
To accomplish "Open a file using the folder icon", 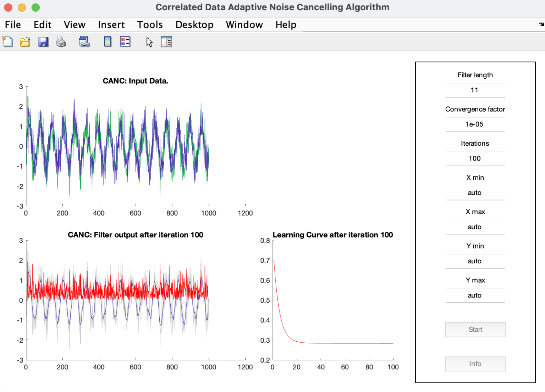I will pos(25,42).
